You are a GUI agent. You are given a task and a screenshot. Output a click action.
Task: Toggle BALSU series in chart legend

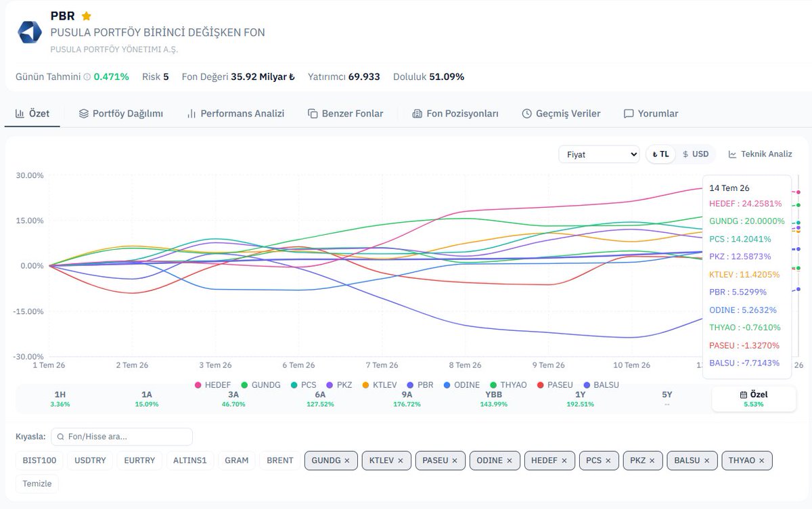point(601,384)
